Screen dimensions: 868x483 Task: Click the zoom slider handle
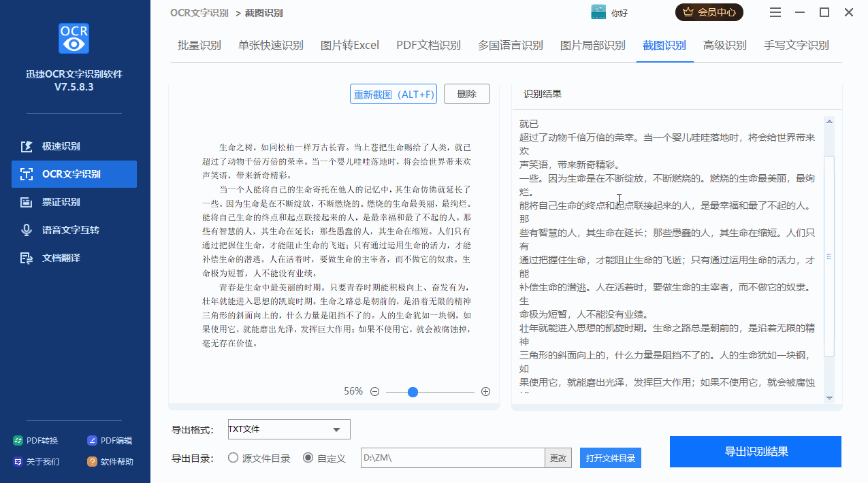click(x=413, y=392)
